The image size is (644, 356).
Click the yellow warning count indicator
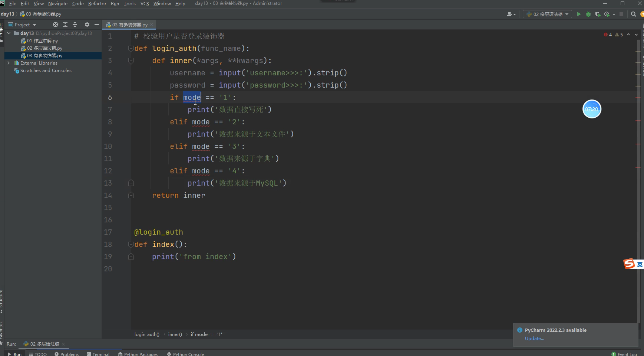coord(619,35)
